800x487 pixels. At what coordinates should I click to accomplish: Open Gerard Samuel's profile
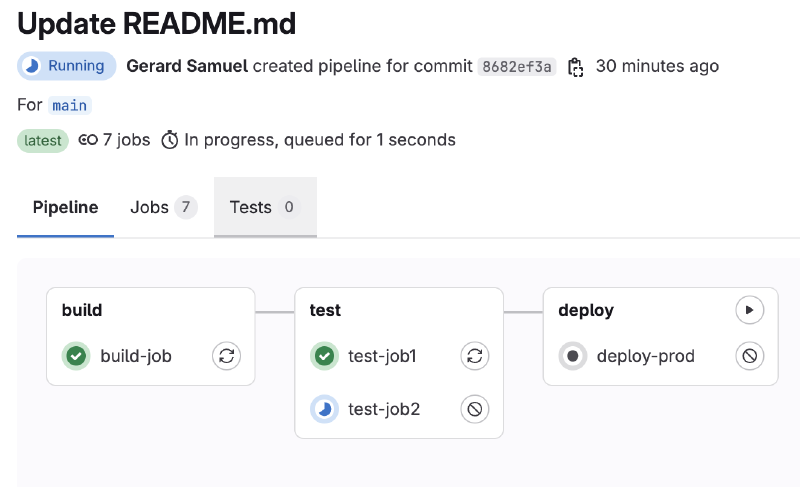tap(187, 66)
